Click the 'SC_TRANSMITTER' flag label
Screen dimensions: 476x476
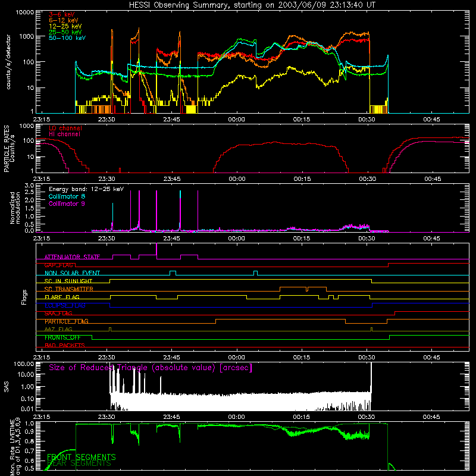coord(69,289)
